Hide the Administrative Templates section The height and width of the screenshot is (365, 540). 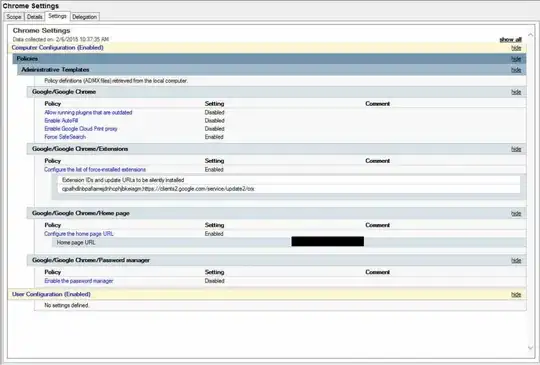tap(516, 70)
